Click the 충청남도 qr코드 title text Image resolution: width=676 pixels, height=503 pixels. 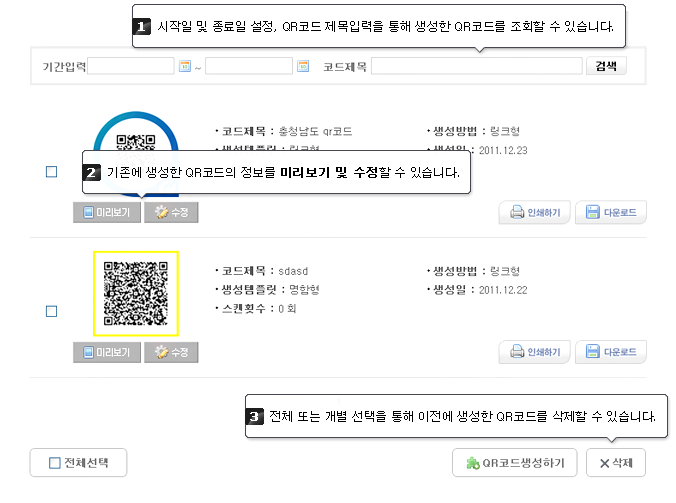tap(316, 131)
